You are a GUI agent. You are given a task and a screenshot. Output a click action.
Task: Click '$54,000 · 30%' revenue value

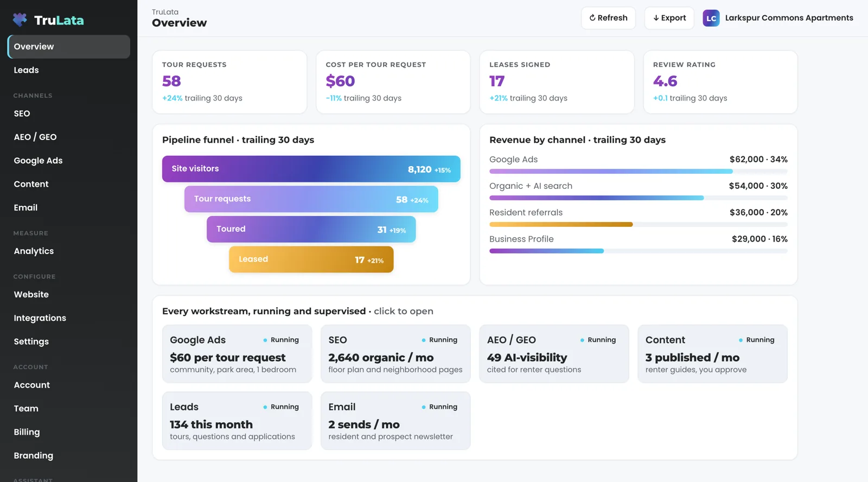coord(758,186)
